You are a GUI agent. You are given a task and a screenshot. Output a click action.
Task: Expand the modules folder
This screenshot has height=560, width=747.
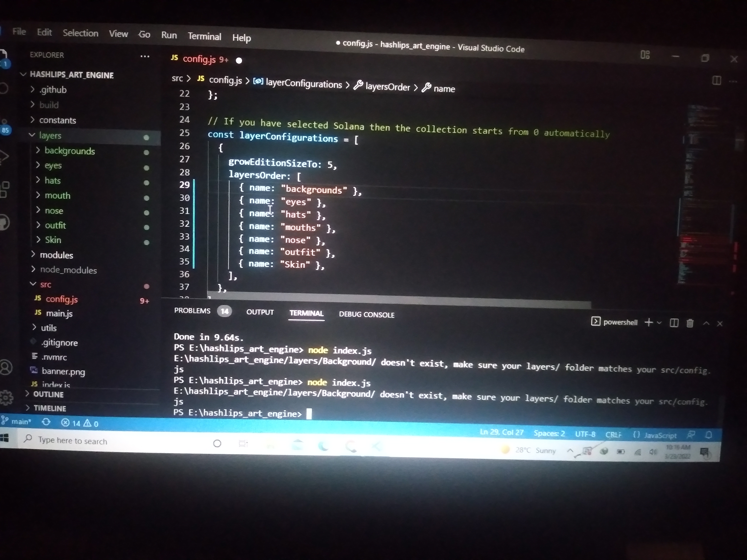click(x=56, y=255)
